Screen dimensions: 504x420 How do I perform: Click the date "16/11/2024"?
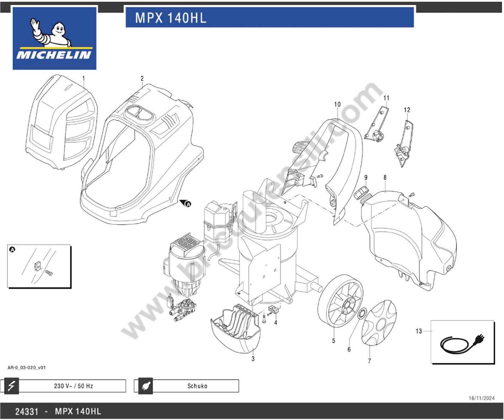(x=482, y=398)
